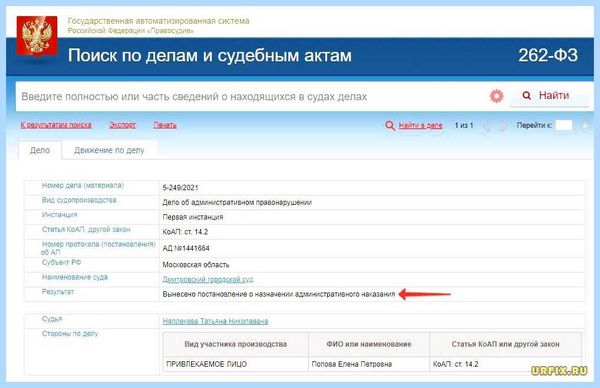
Task: Click the Судья row label
Action: coord(52,319)
